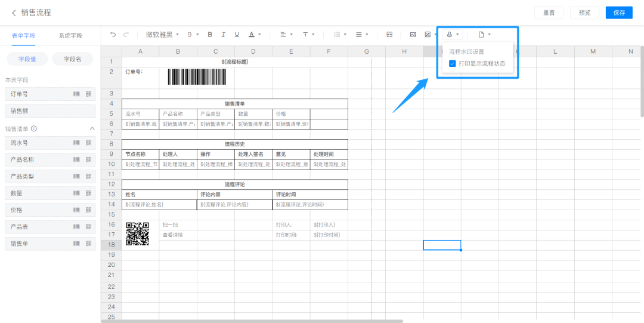Viewport: 644px width, 323px height.
Task: Click the 保存 button
Action: point(620,13)
